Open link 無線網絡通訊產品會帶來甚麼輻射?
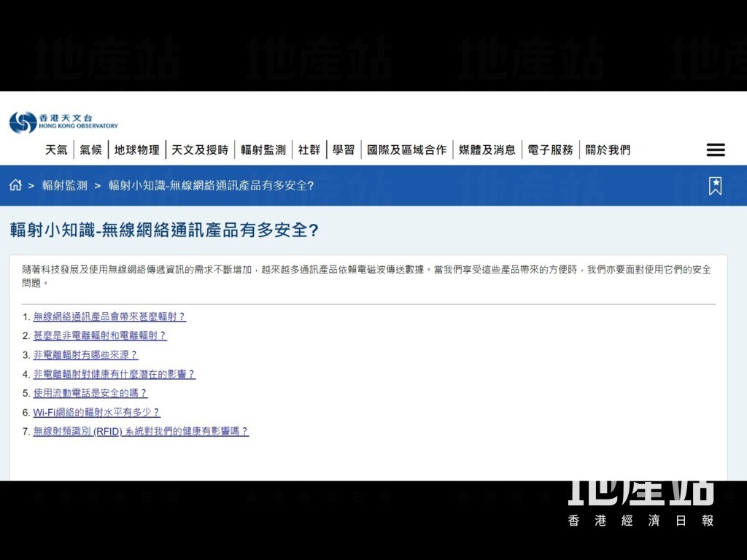The width and height of the screenshot is (747, 560). (109, 317)
